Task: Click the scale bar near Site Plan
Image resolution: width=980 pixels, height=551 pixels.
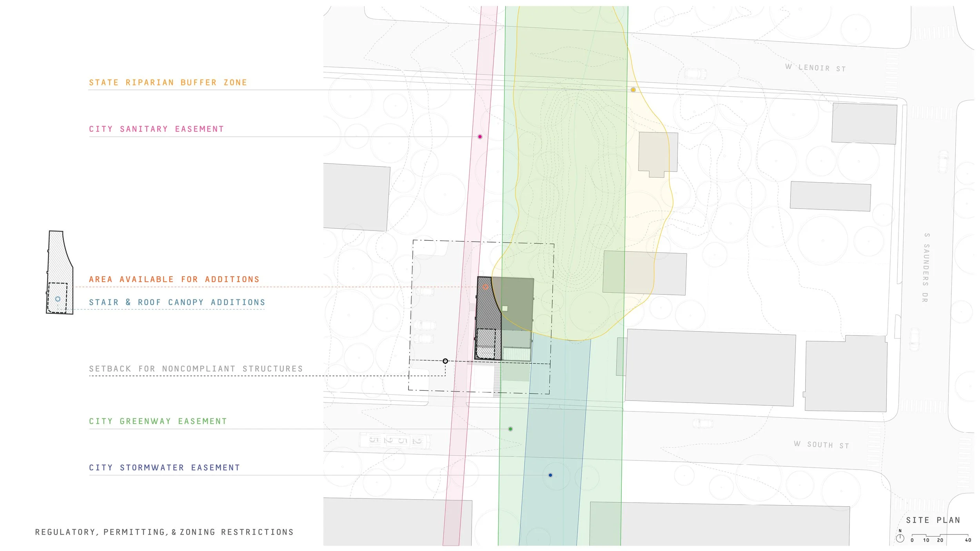Action: [940, 535]
